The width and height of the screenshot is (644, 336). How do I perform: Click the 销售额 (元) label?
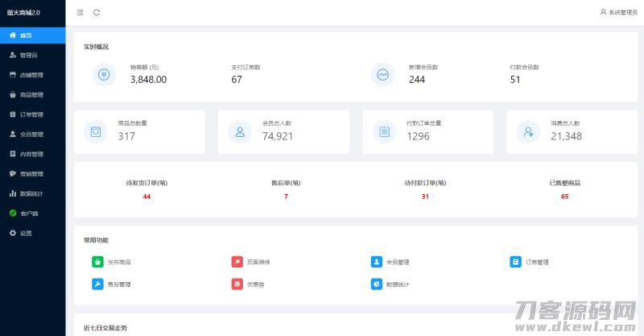[x=144, y=67]
